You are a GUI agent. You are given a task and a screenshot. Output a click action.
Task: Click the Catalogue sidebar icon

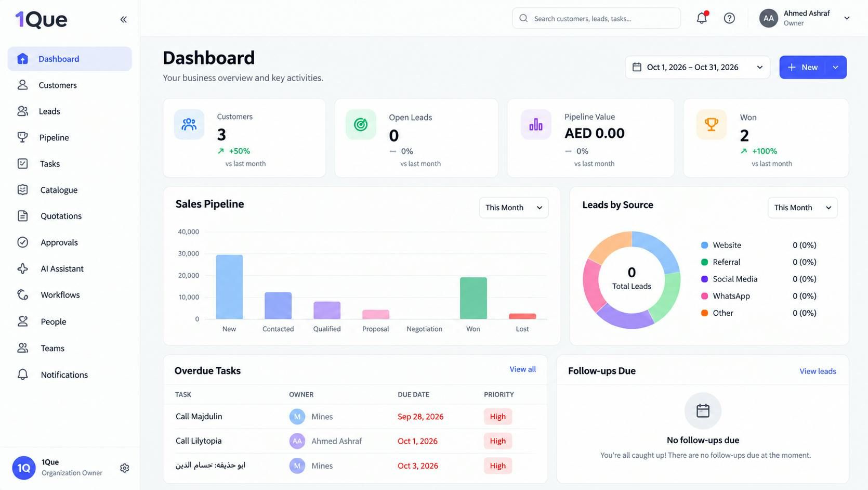22,190
